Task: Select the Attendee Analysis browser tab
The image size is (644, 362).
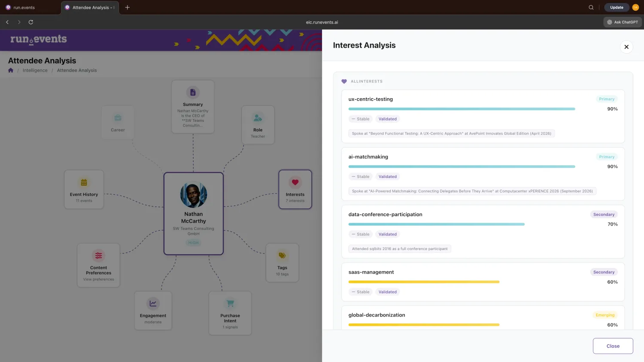Action: (91, 7)
